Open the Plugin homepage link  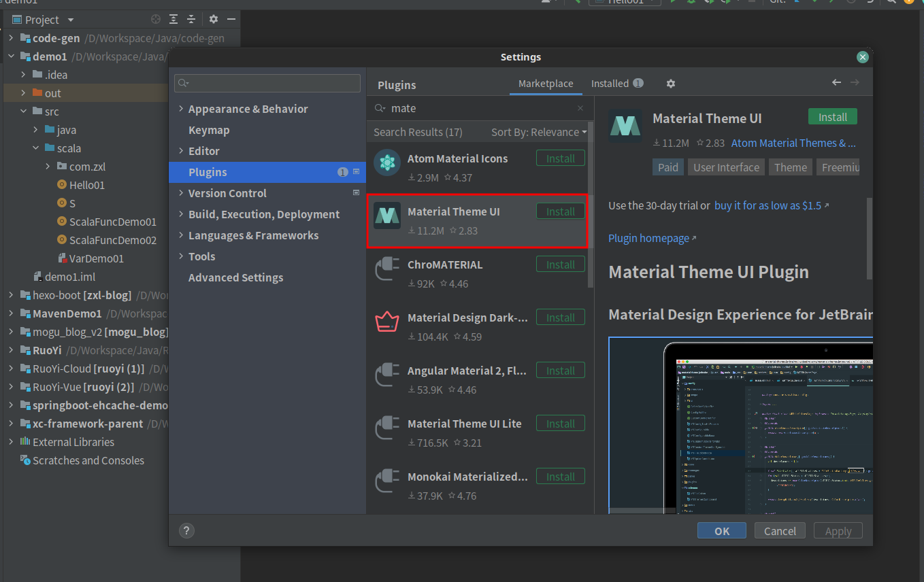pyautogui.click(x=648, y=238)
